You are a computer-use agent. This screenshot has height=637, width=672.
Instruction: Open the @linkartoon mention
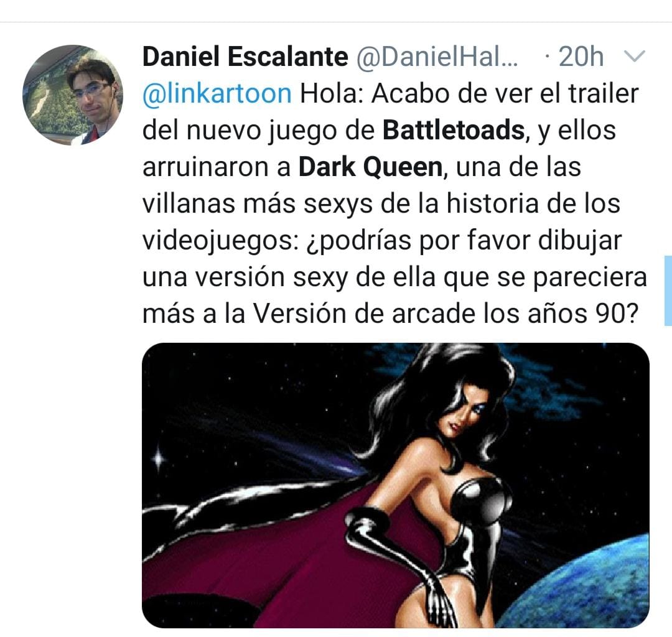pyautogui.click(x=217, y=93)
